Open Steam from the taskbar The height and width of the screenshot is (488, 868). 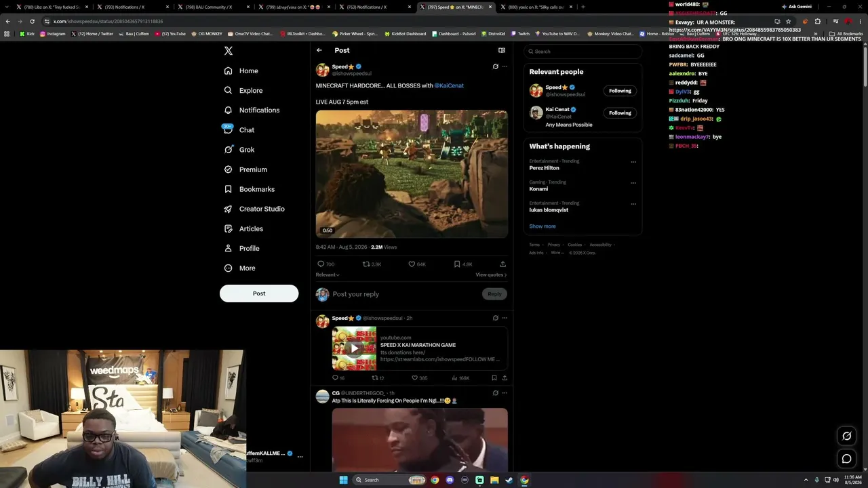click(x=509, y=480)
